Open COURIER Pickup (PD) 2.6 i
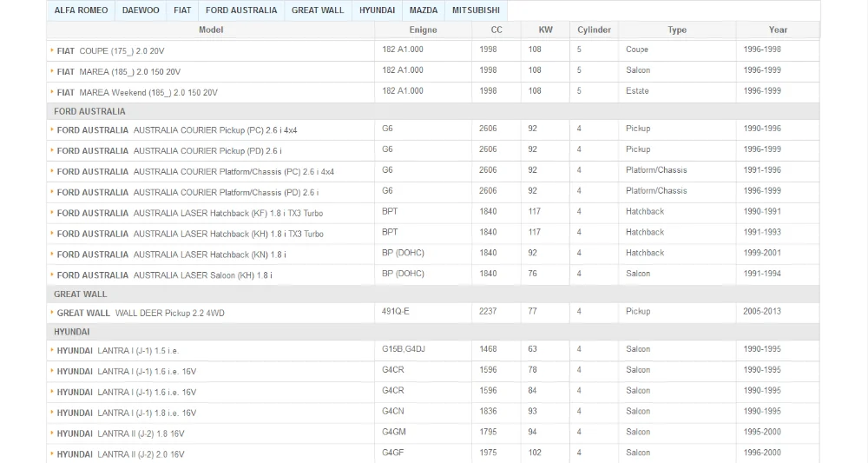 click(169, 150)
